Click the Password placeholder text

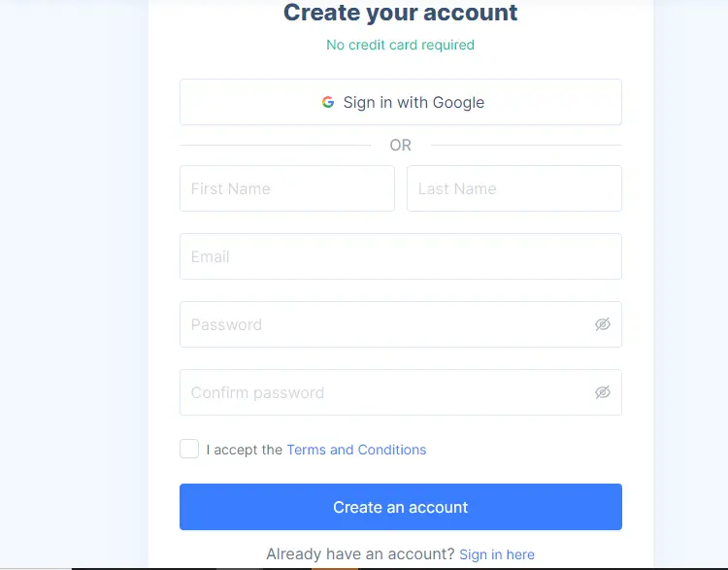tap(226, 324)
